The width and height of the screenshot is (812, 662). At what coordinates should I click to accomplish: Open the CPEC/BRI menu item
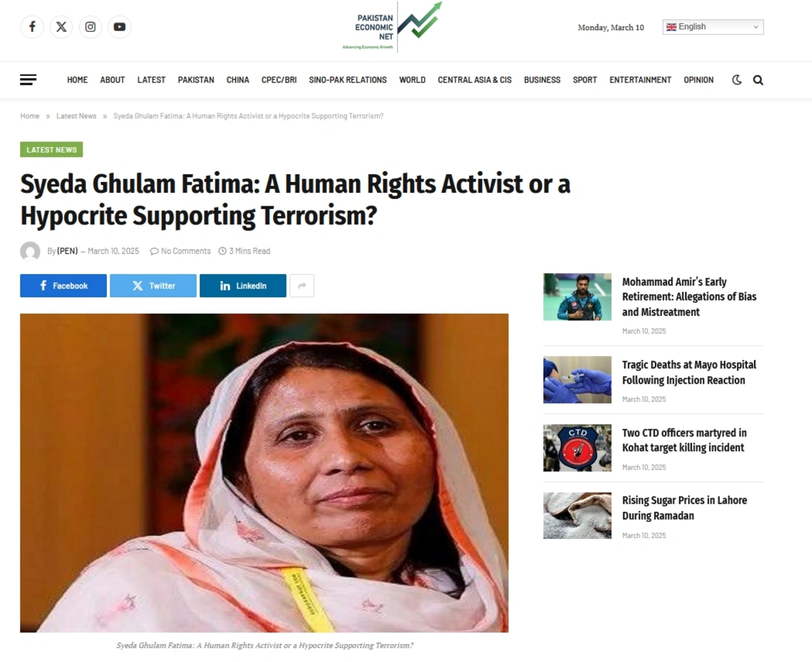point(279,80)
